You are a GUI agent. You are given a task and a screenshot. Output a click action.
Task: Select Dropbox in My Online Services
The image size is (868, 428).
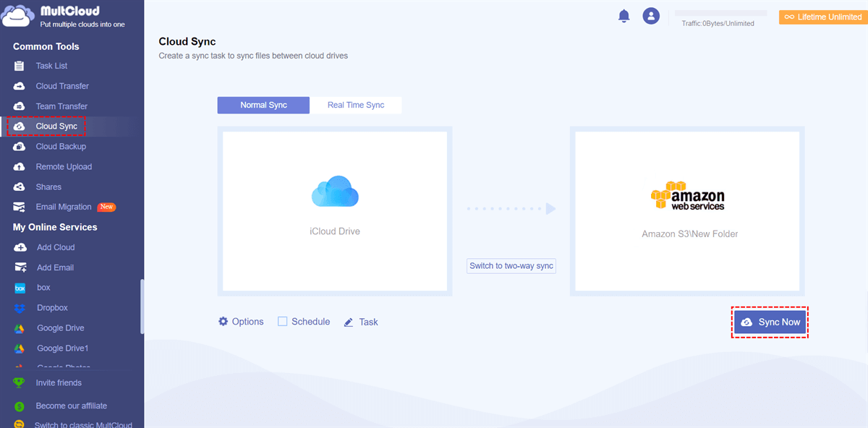click(52, 308)
